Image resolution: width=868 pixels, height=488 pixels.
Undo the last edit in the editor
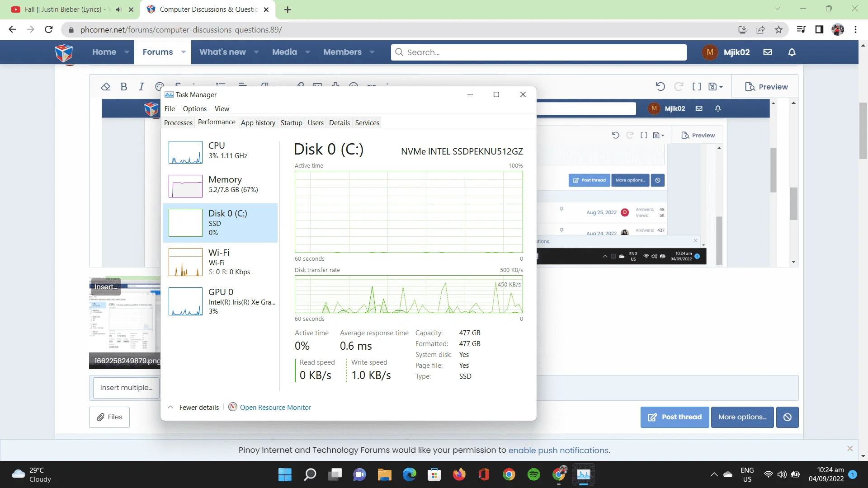click(660, 87)
